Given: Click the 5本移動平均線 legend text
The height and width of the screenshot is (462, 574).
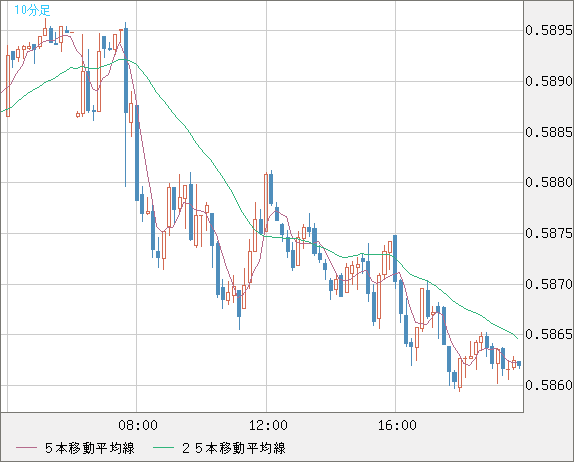Looking at the screenshot, I should [x=90, y=448].
